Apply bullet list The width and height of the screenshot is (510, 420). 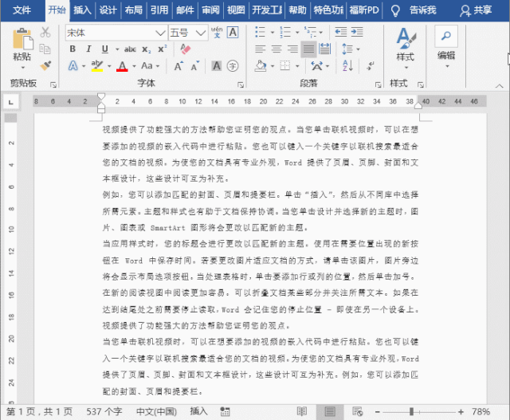pyautogui.click(x=261, y=32)
